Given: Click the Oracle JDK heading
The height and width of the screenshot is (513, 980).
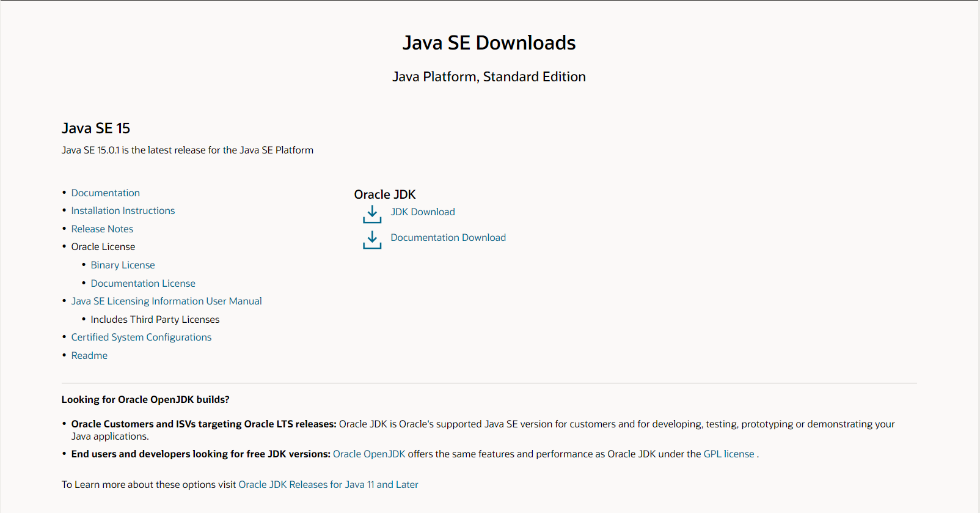Looking at the screenshot, I should (385, 194).
